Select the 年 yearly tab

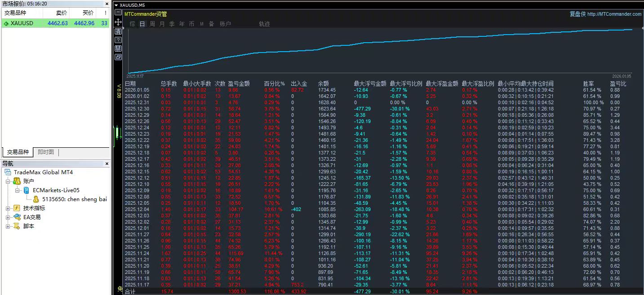[182, 24]
